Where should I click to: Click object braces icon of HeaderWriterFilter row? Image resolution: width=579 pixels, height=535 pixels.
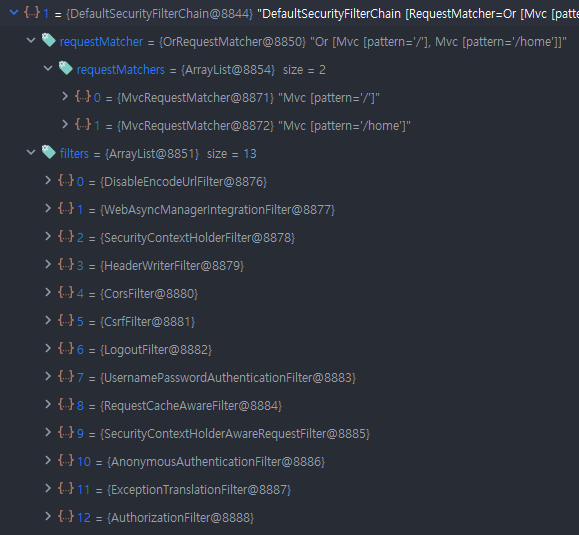click(66, 264)
